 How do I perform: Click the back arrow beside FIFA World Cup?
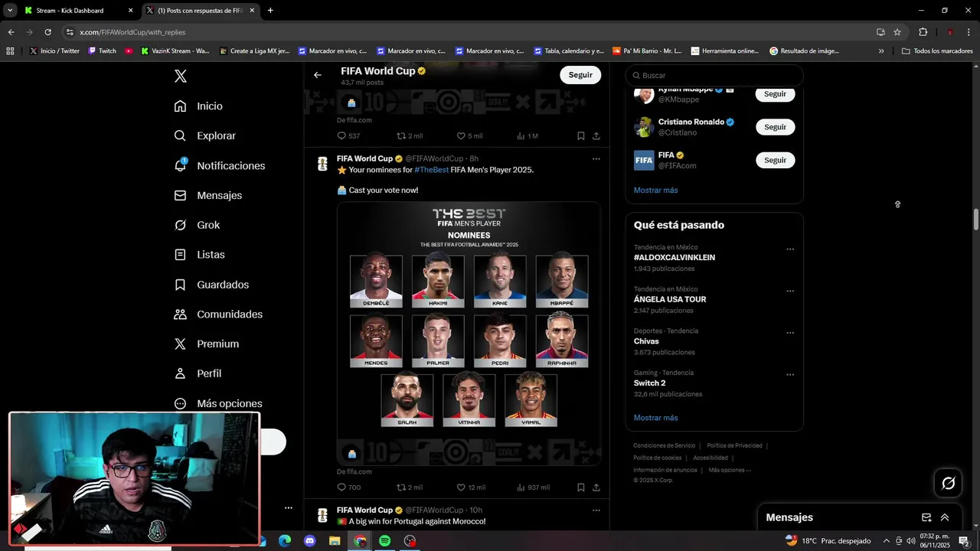click(x=318, y=75)
